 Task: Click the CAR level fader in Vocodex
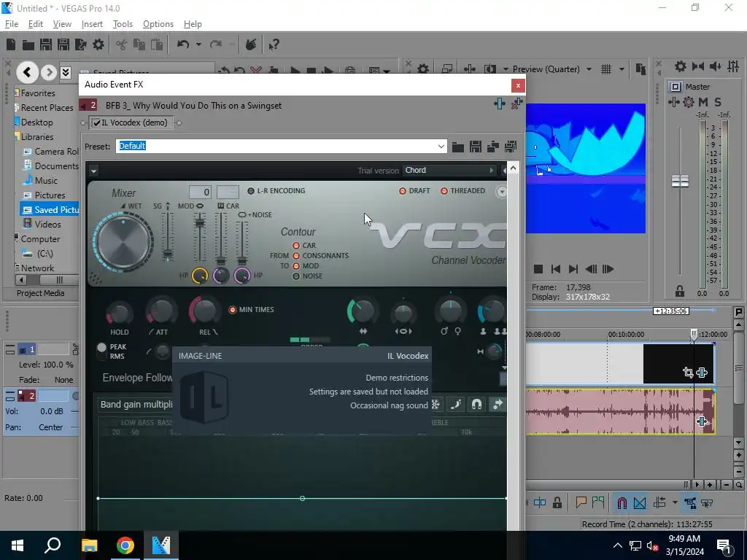220,261
